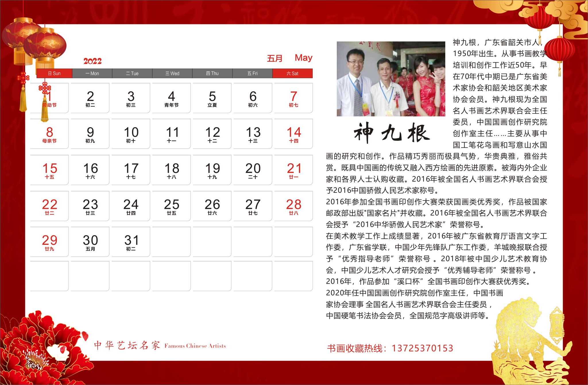Screen dimensions: 588x385
Task: Click the May 4 青年节 date cell
Action: (171, 98)
